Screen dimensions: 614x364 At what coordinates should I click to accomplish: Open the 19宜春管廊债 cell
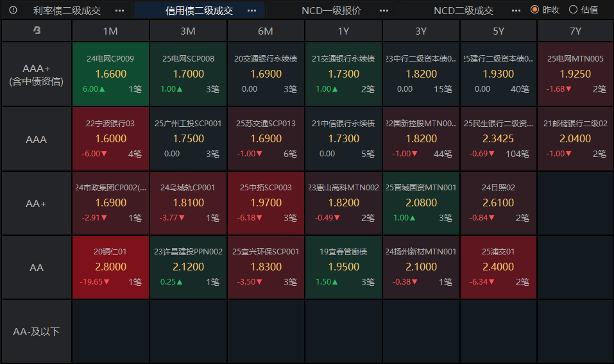(x=343, y=267)
